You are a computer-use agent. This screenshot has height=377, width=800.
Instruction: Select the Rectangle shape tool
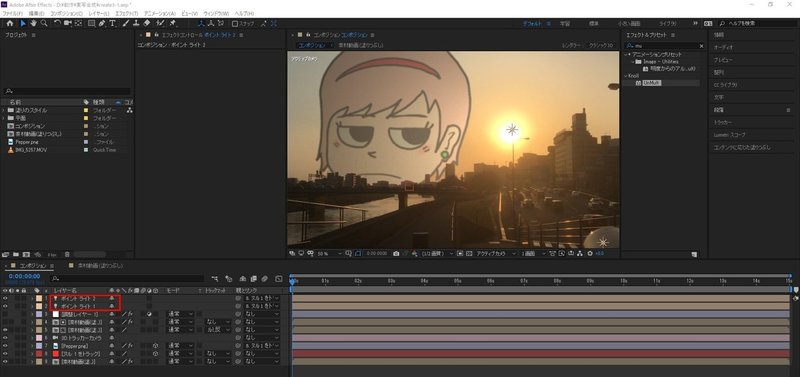pyautogui.click(x=91, y=23)
